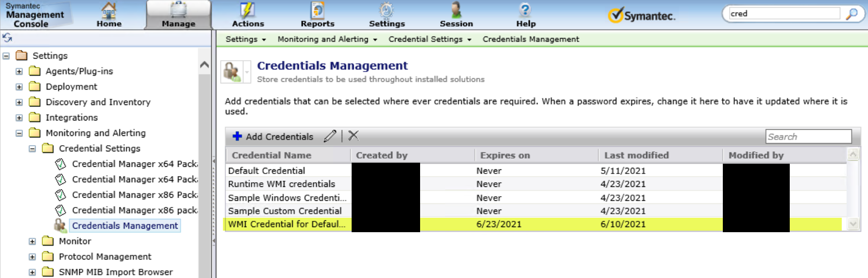
Task: Select the Deployment folder icon
Action: (34, 86)
